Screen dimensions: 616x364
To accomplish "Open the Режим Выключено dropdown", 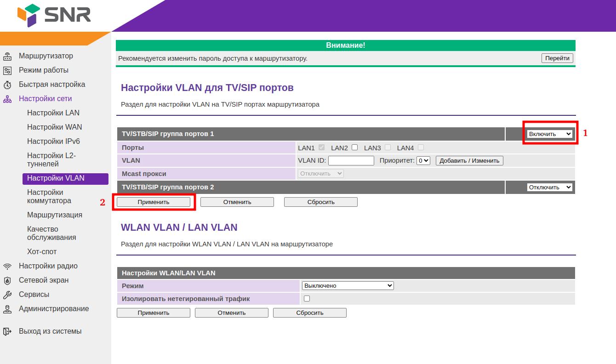I will tap(348, 285).
